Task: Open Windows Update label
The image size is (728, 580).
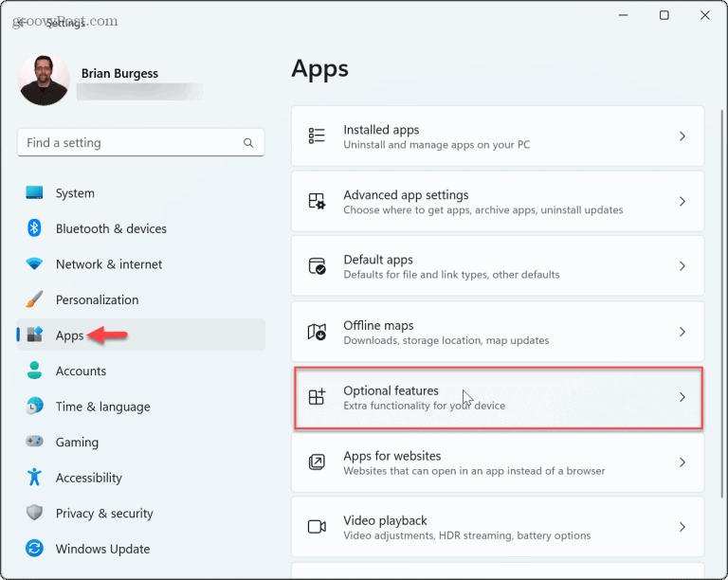Action: (x=102, y=549)
